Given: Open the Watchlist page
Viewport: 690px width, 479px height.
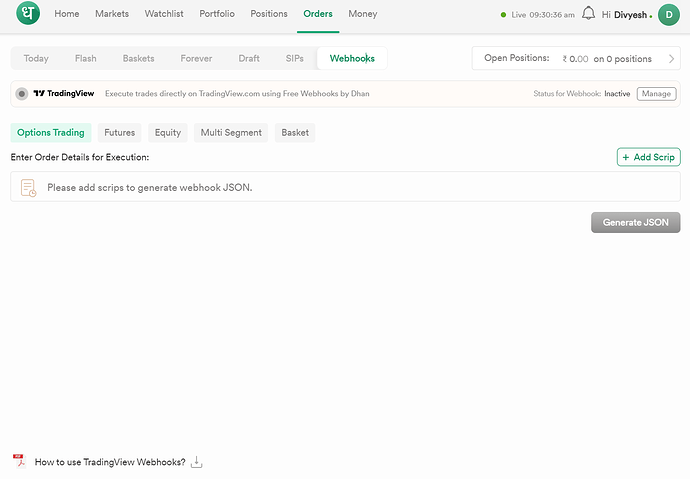Looking at the screenshot, I should point(164,14).
